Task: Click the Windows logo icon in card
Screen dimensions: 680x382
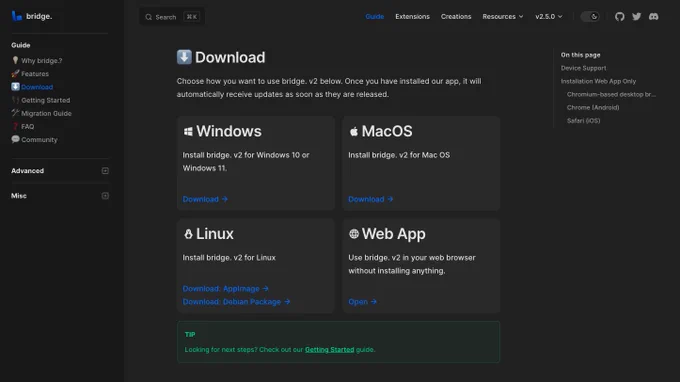Action: tap(188, 131)
